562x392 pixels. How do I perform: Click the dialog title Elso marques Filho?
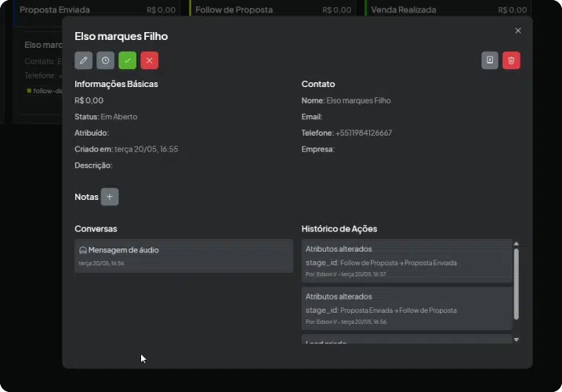121,36
